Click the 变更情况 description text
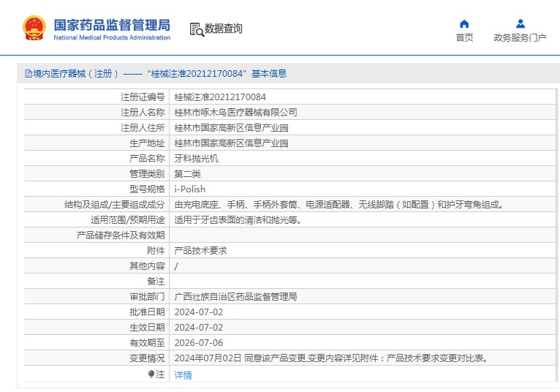Screen dimensions: 560x392 click(330, 358)
